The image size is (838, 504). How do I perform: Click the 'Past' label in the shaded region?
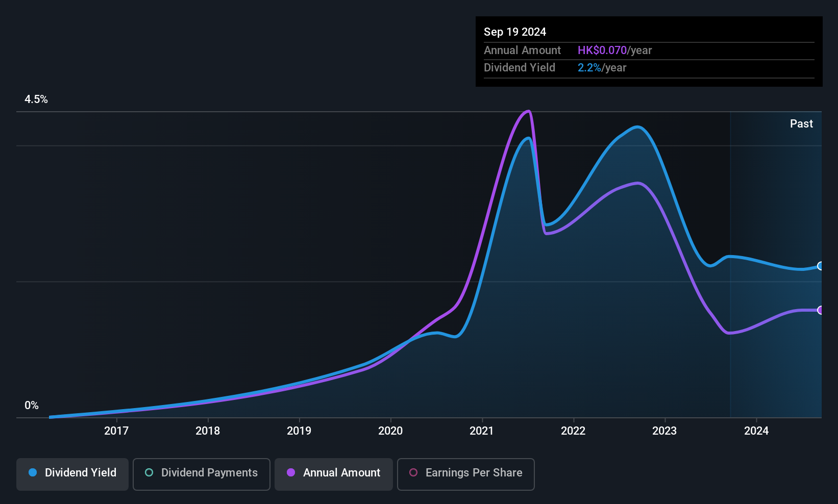pos(801,123)
